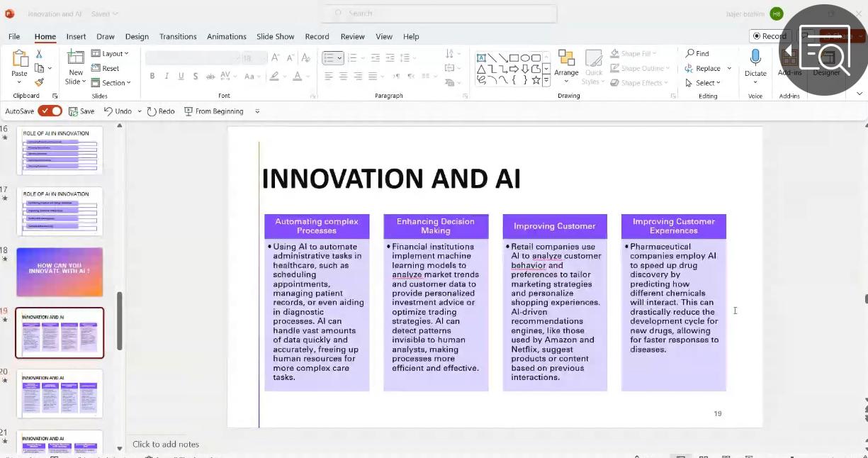Click the Save icon in Quick Access
868x458 pixels.
81,111
